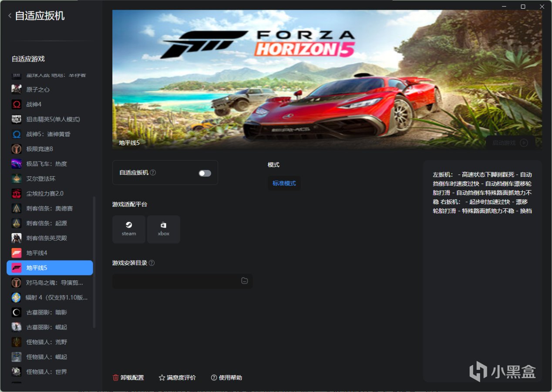The height and width of the screenshot is (392, 552).
Task: Open help tooltip next to 游戏安装目录
Action: click(x=151, y=263)
